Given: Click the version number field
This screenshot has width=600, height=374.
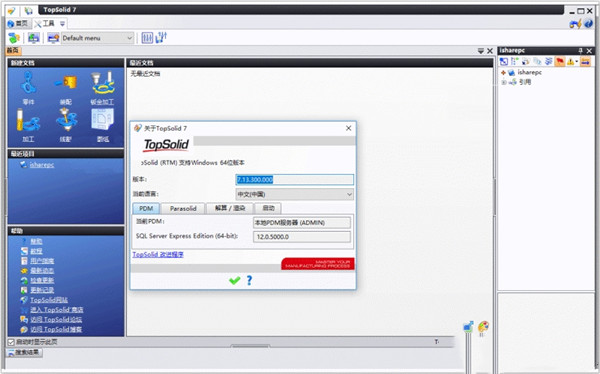Looking at the screenshot, I should (x=295, y=180).
